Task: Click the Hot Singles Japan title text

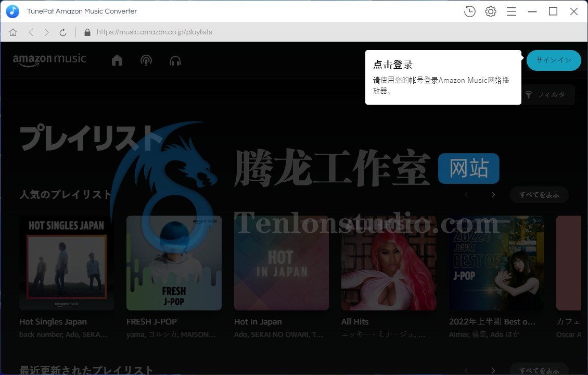Action: [x=53, y=322]
